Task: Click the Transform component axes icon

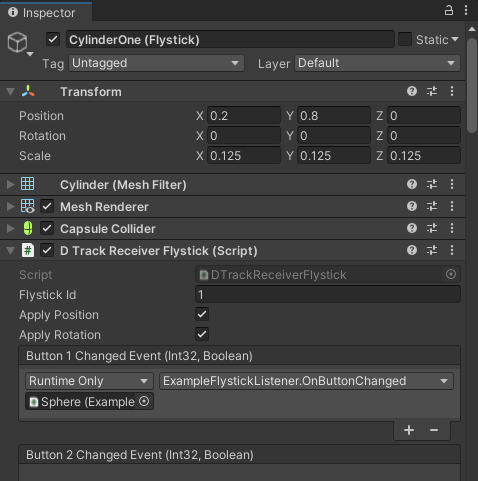Action: (28, 91)
